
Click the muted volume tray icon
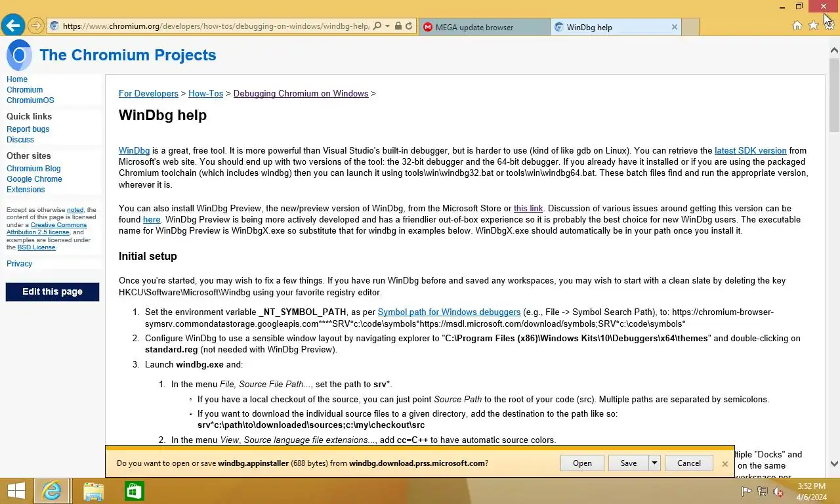778,492
